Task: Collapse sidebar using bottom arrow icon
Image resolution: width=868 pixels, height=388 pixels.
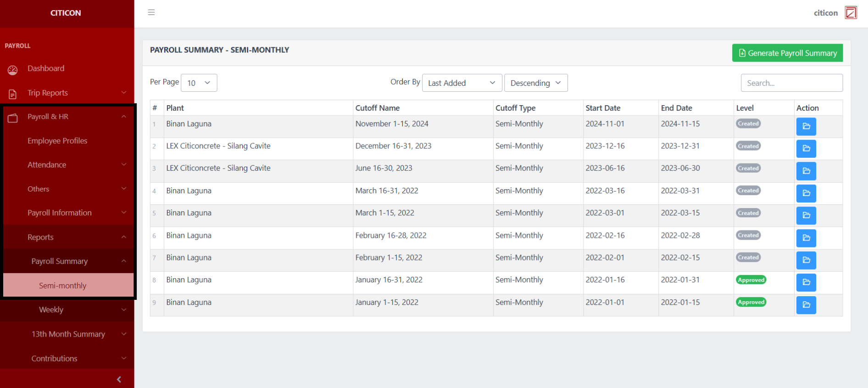Action: point(119,379)
